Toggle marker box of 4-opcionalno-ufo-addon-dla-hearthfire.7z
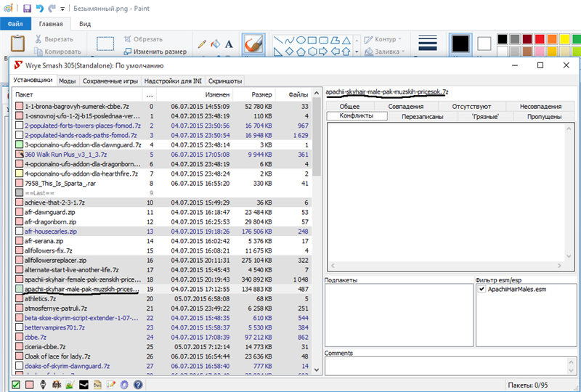 (x=20, y=173)
